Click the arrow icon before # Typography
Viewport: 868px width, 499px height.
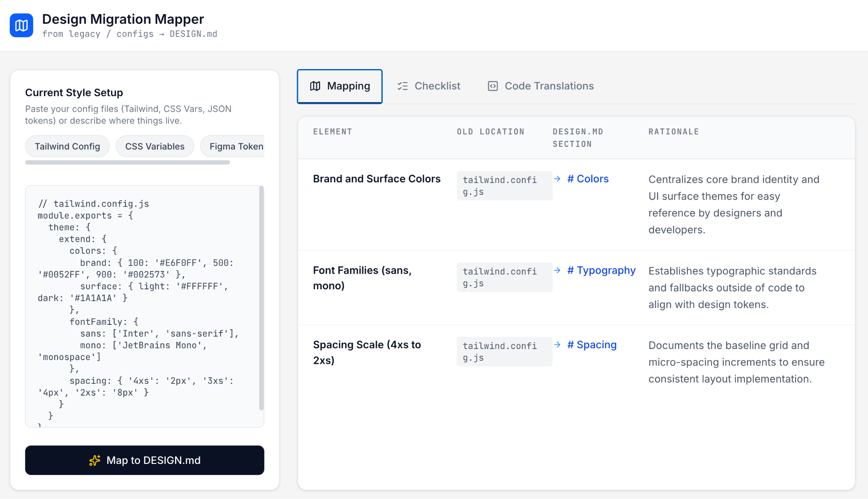(557, 270)
